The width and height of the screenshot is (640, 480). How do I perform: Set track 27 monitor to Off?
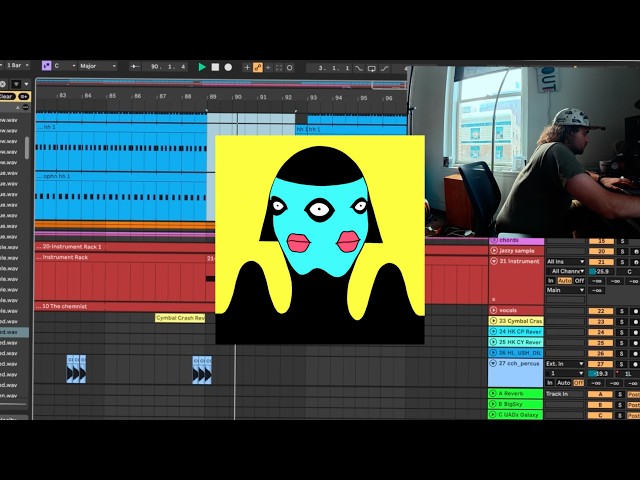(x=578, y=383)
